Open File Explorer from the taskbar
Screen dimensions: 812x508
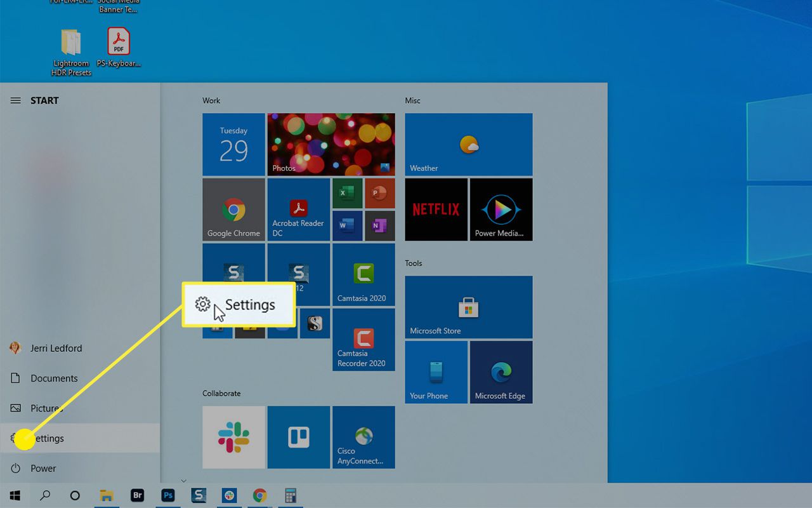pos(107,495)
